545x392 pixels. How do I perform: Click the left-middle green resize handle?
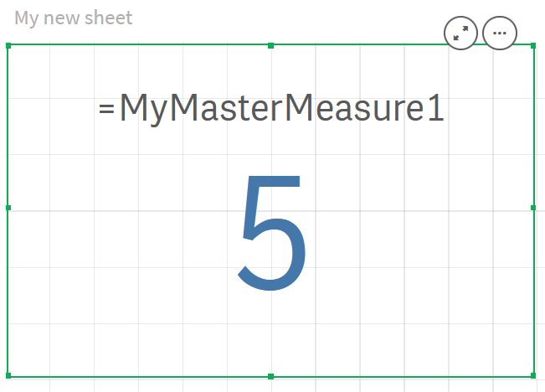pyautogui.click(x=8, y=208)
